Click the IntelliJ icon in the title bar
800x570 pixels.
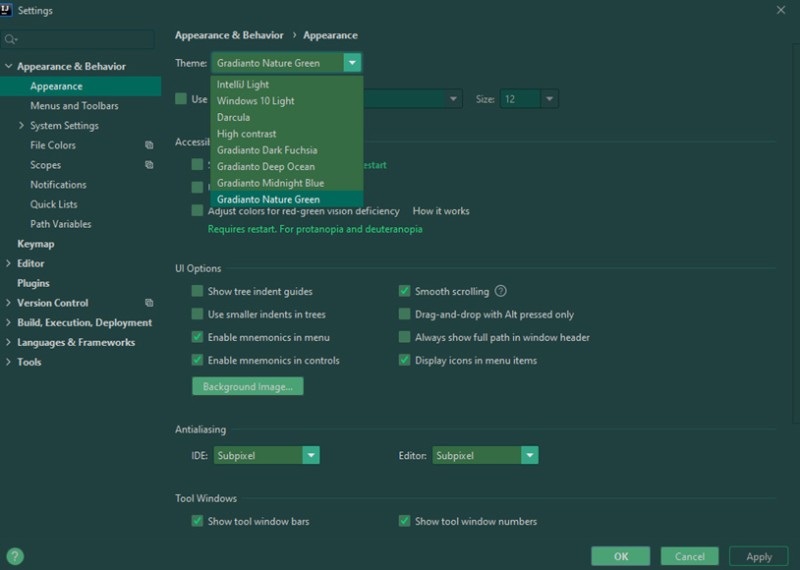pos(9,10)
